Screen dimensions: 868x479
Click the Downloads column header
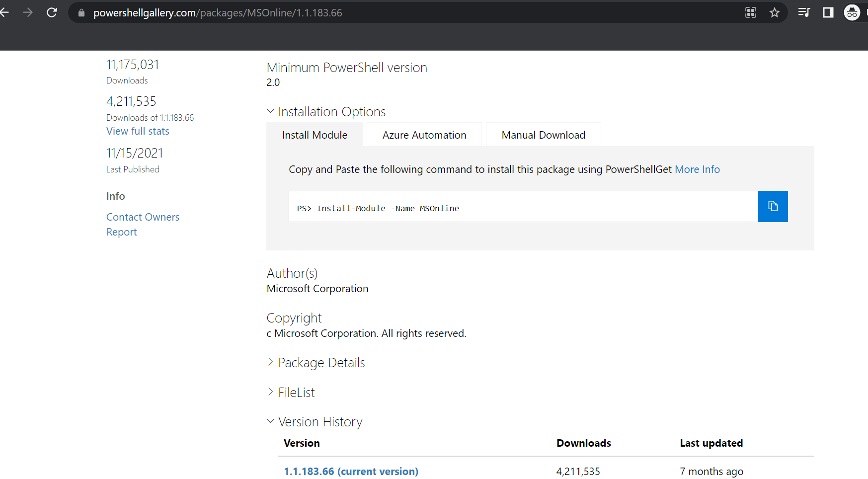pyautogui.click(x=584, y=443)
